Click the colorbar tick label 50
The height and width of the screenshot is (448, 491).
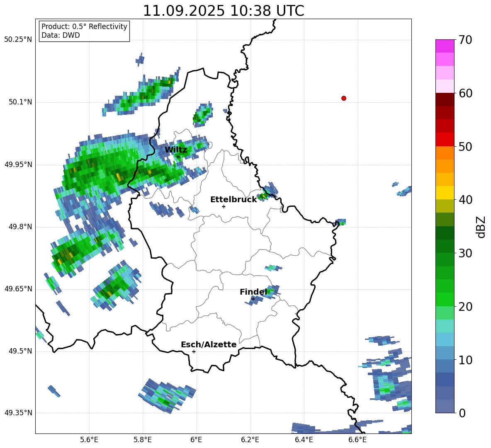click(465, 147)
